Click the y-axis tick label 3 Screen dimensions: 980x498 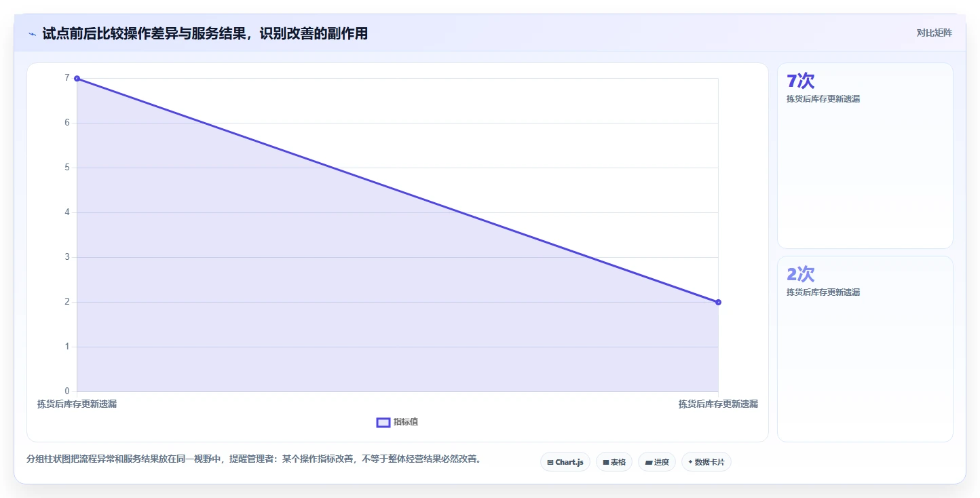pos(67,257)
